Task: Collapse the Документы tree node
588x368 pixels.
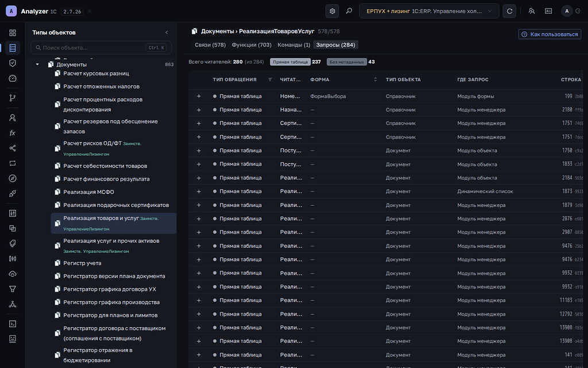Action: point(37,64)
